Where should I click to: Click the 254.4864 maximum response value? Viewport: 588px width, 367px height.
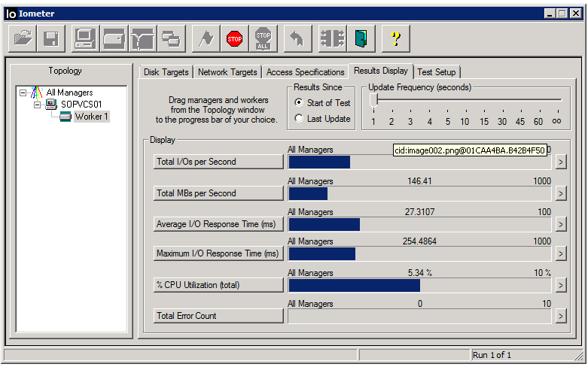click(x=419, y=241)
